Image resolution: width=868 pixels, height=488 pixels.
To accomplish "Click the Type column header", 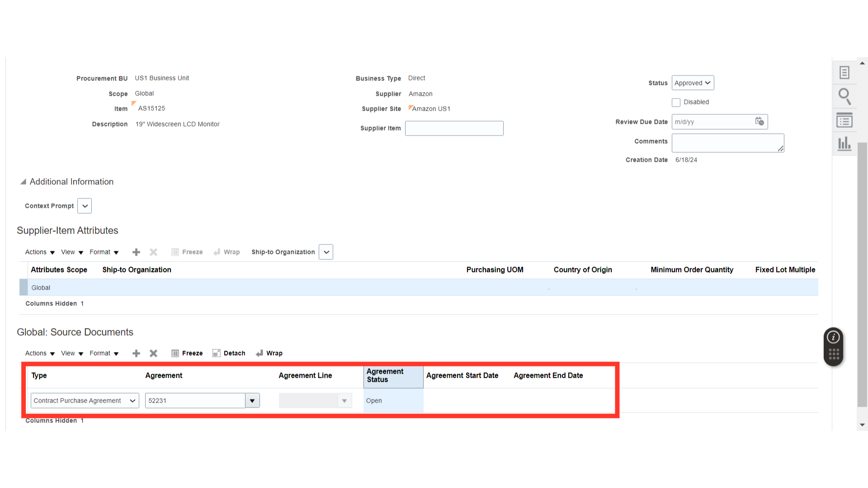I will click(39, 375).
